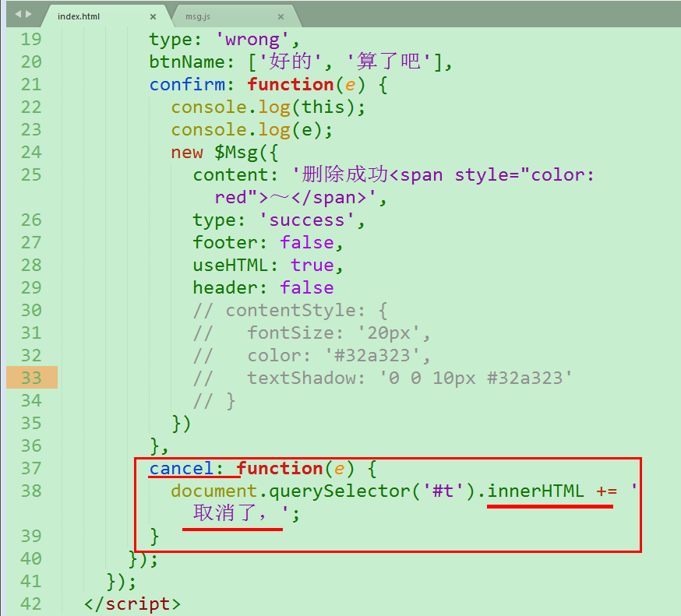Click the function keyword on line 21

click(290, 84)
